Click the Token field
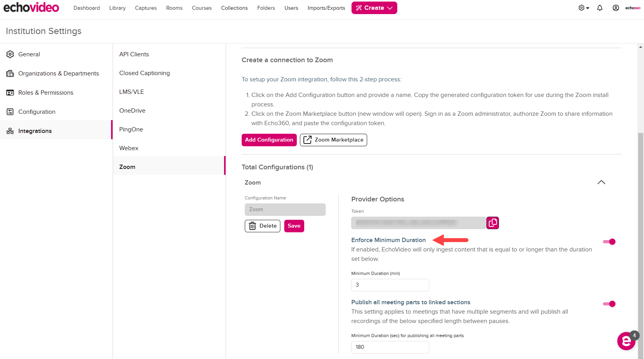Screen dimensions: 644x359 click(x=418, y=223)
